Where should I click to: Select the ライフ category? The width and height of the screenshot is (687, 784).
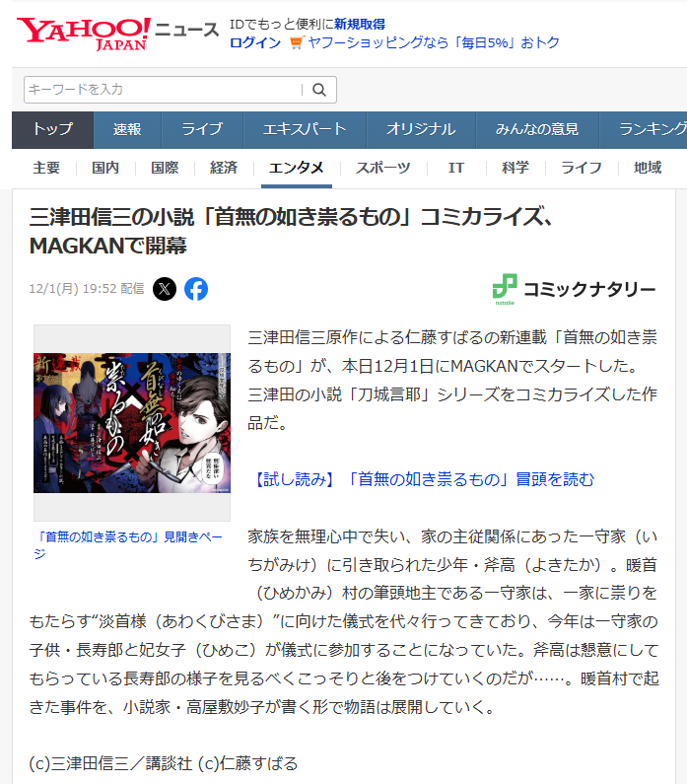[x=582, y=168]
